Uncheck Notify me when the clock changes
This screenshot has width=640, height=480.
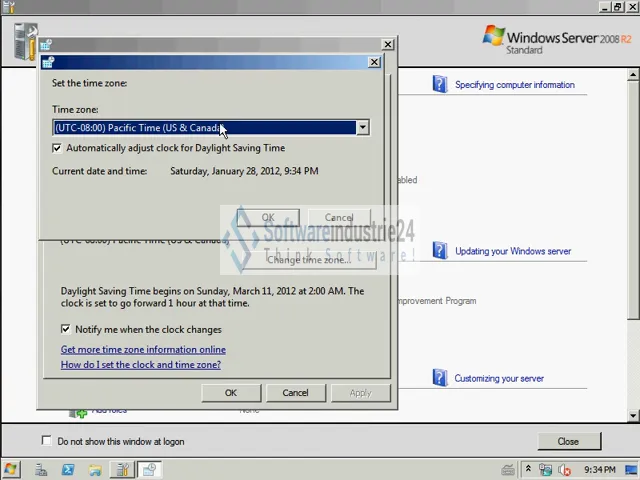coord(66,329)
